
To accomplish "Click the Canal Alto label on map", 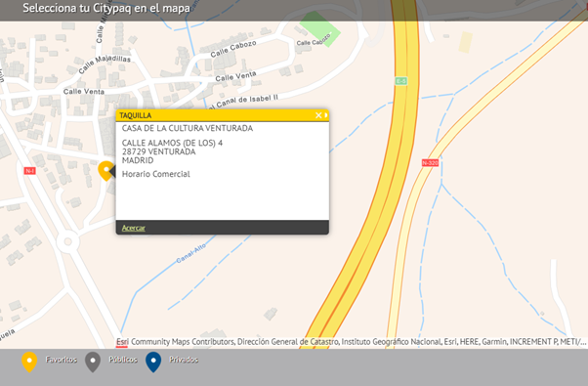I will tap(190, 253).
